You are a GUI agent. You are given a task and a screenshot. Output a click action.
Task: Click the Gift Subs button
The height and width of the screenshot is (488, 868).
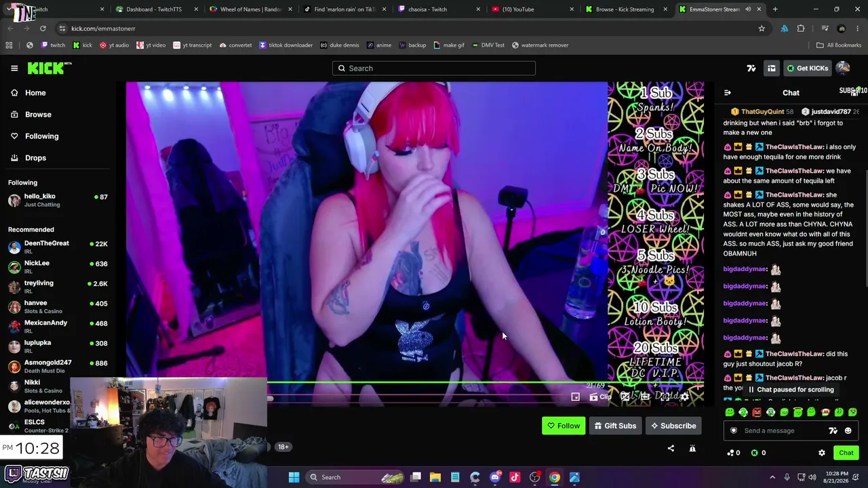point(615,426)
